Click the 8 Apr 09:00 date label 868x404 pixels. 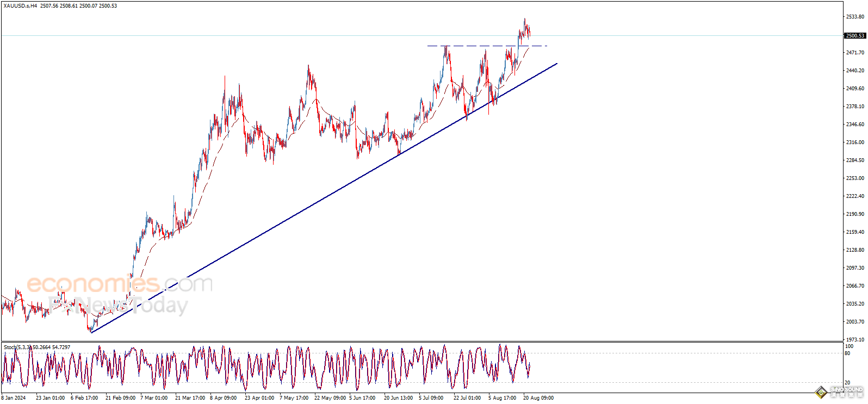(x=223, y=398)
